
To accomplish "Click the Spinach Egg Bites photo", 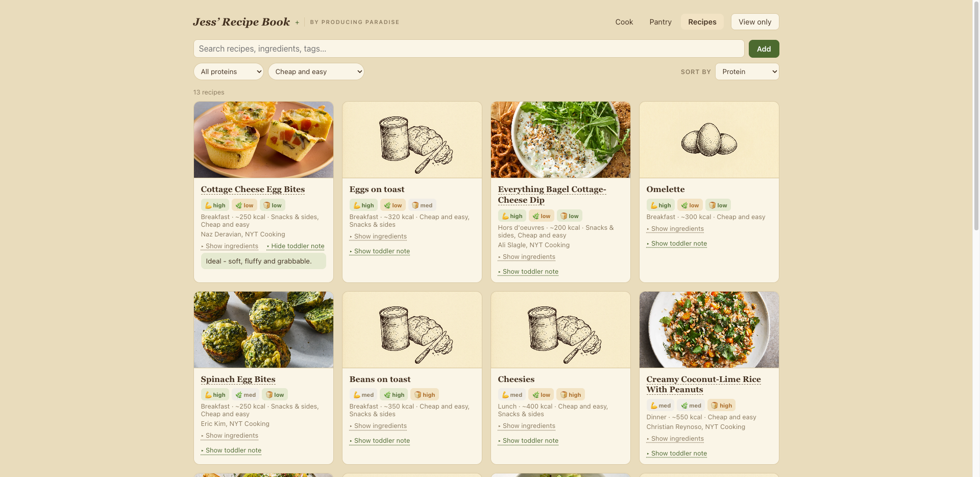I will point(263,329).
